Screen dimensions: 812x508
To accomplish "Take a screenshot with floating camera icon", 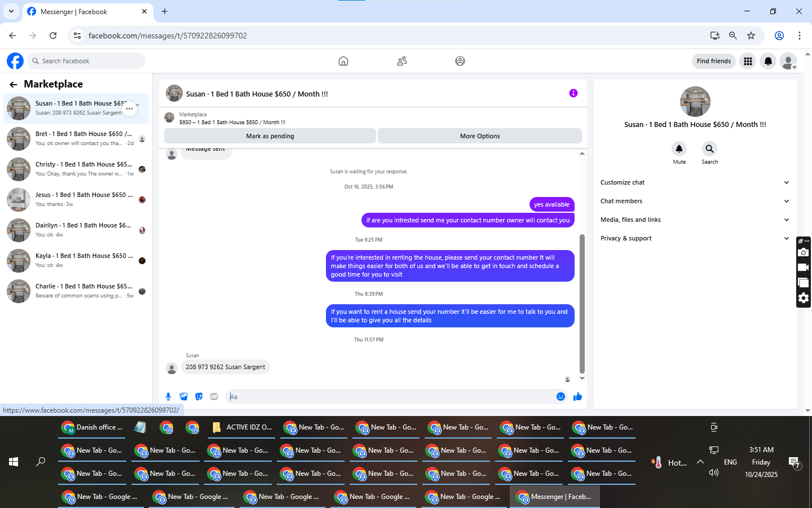I will tap(804, 252).
